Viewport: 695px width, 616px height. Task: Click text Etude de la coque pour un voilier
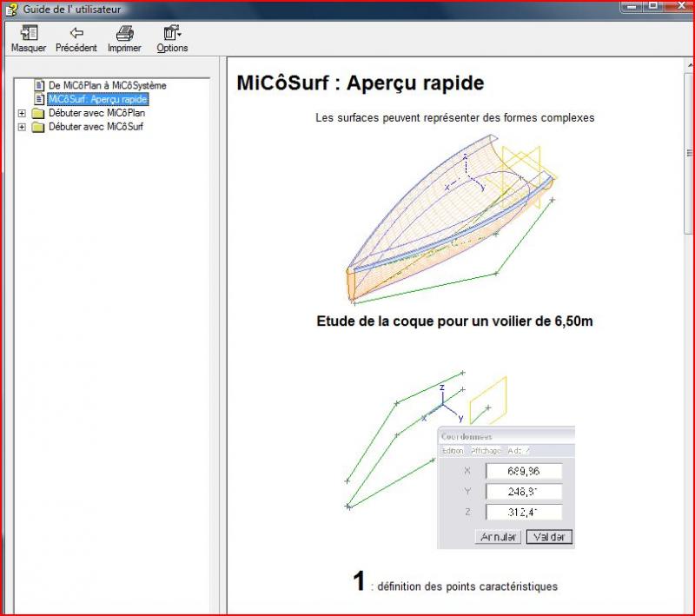pyautogui.click(x=454, y=321)
